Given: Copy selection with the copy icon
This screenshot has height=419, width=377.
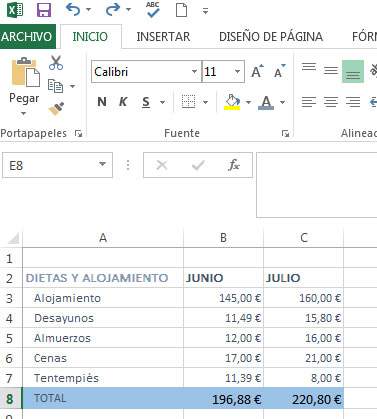Looking at the screenshot, I should 55,86.
